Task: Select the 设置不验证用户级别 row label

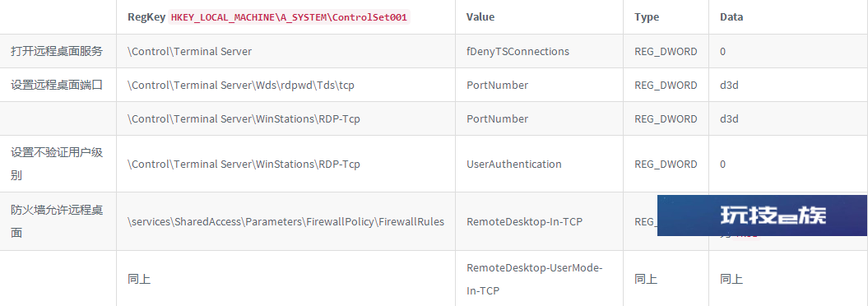Action: click(57, 164)
